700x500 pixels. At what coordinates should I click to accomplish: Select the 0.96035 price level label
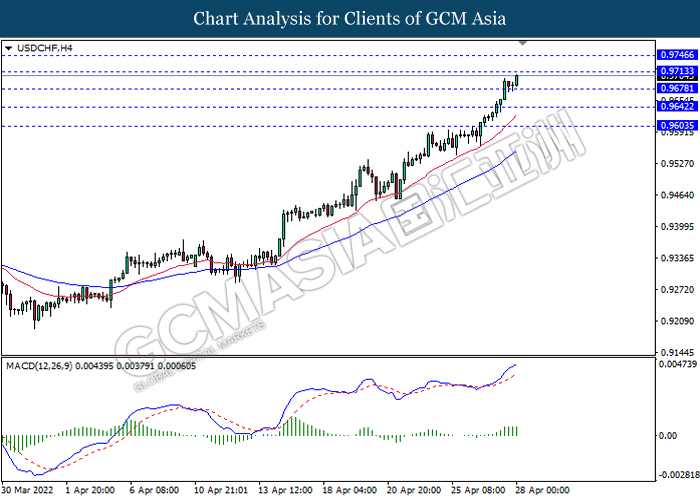point(677,125)
